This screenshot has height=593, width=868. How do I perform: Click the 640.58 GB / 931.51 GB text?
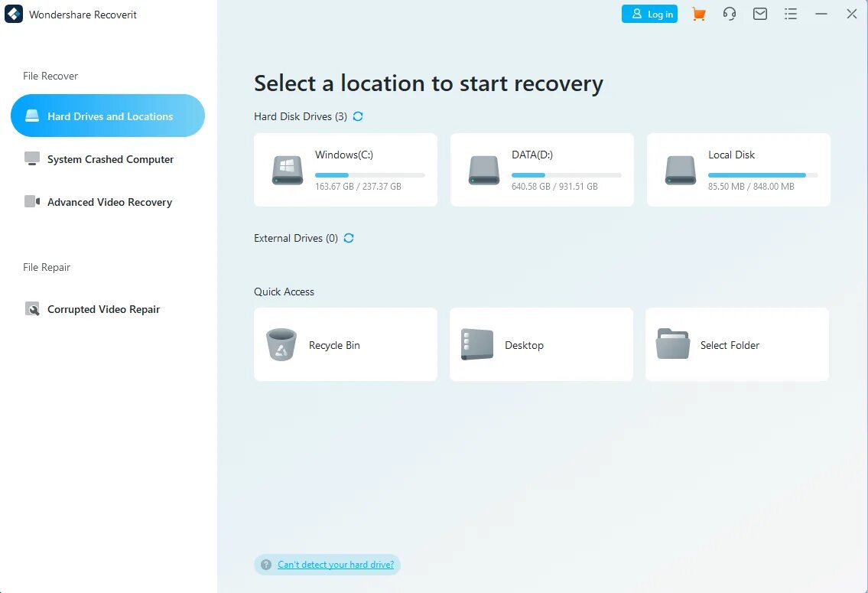[554, 187]
